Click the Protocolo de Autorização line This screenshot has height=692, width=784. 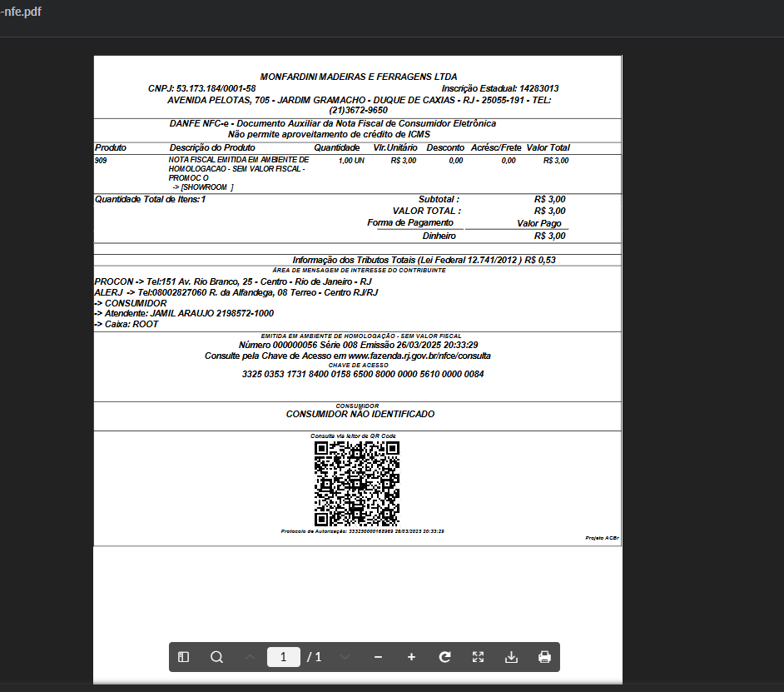coord(363,531)
